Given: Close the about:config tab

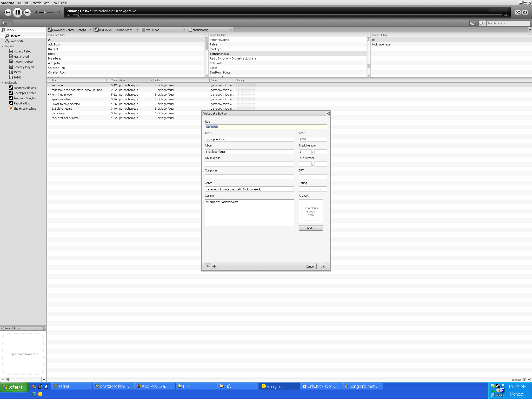Looking at the screenshot, I should tap(231, 30).
